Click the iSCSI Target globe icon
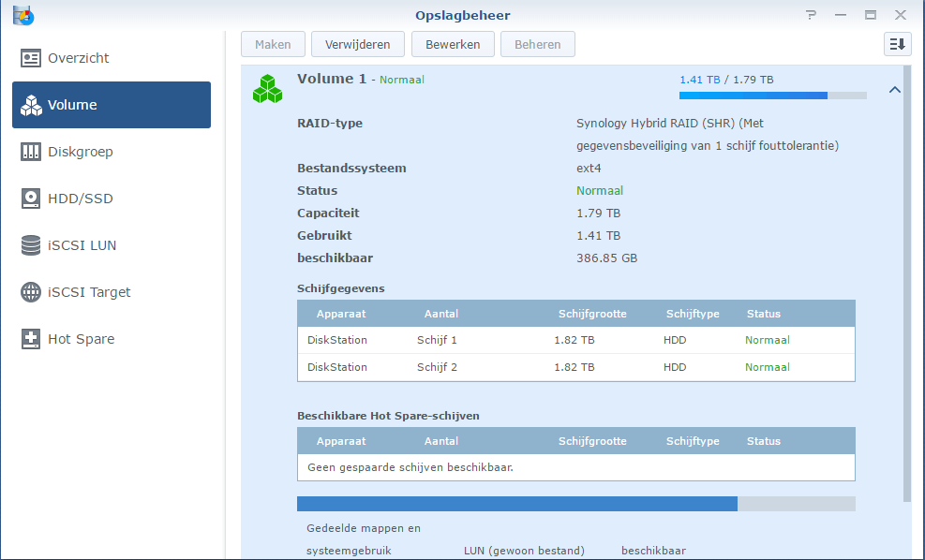Screen dimensions: 925x560 [x=31, y=292]
